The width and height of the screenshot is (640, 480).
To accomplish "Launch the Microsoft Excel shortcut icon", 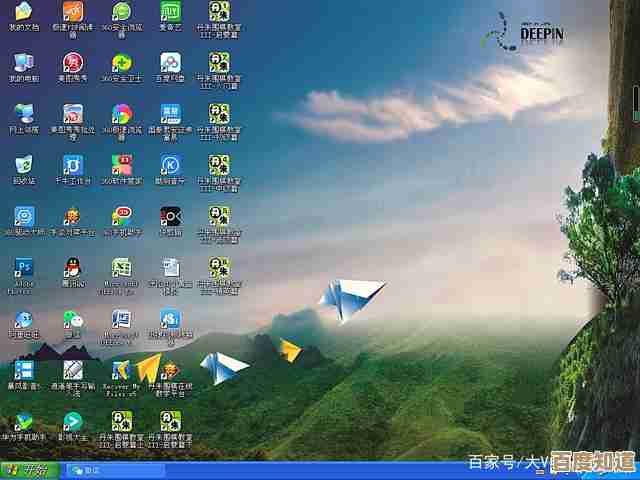I will [121, 267].
